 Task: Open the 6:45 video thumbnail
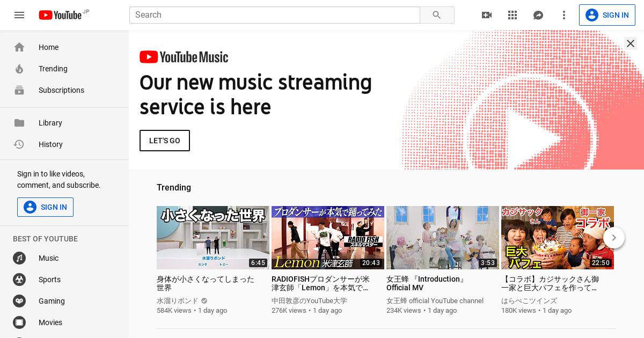click(213, 238)
